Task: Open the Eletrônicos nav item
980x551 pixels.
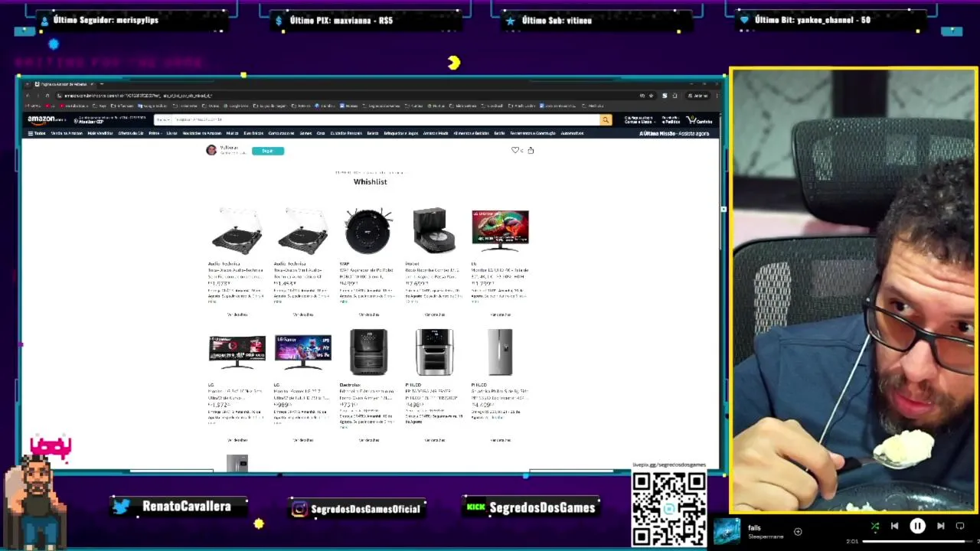Action: (x=253, y=133)
